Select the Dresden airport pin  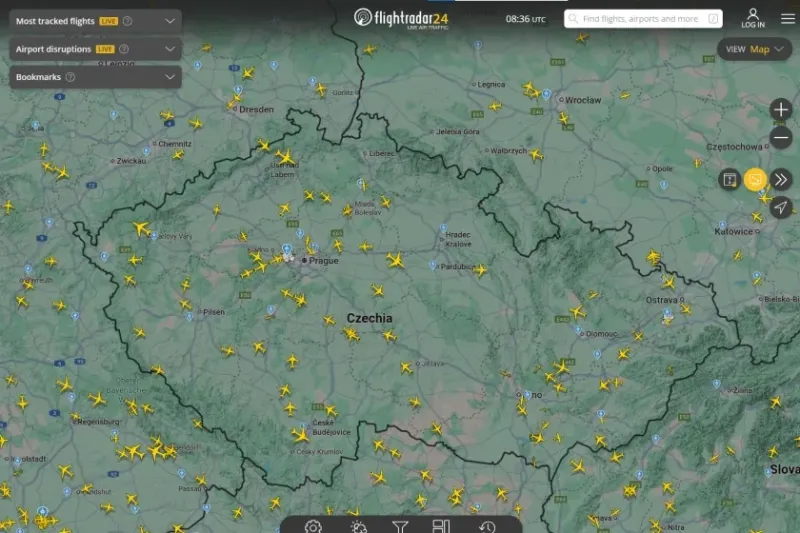click(238, 90)
